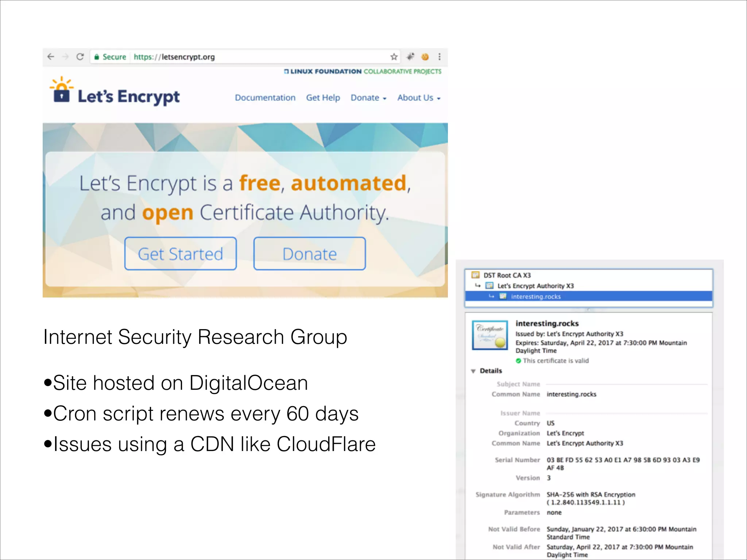
Task: Click the large certificate thumbnail image
Action: point(490,335)
